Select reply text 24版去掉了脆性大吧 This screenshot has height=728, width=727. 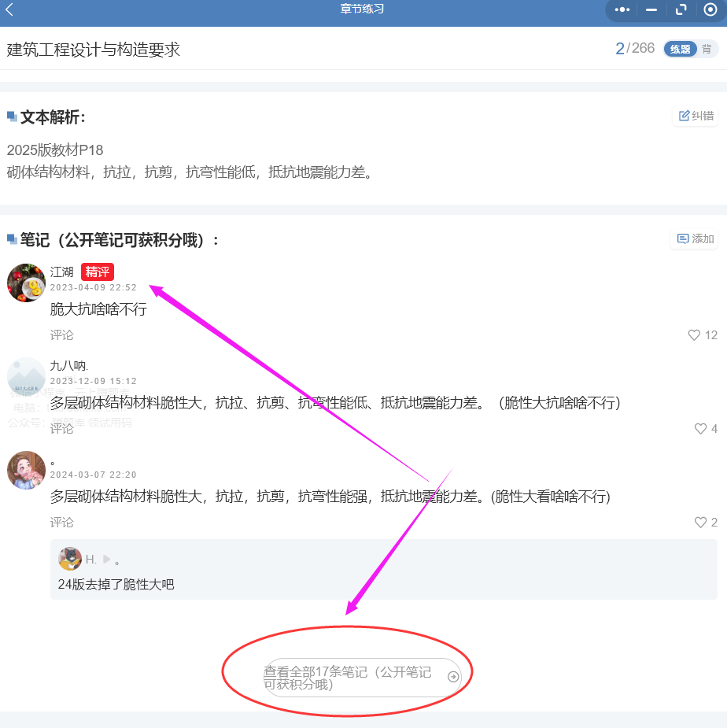pos(116,584)
